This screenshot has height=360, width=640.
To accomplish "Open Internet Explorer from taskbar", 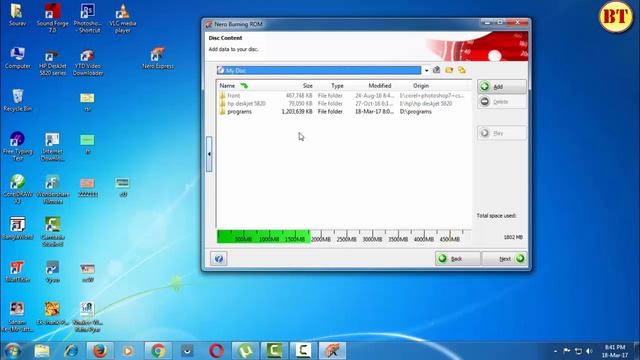I will (x=71, y=351).
